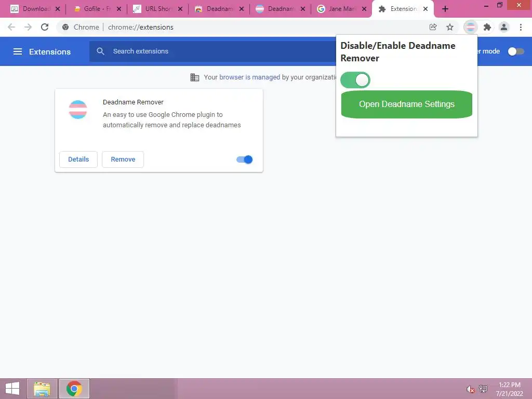Disable Deadname Remover using the card's blue toggle

pos(245,159)
